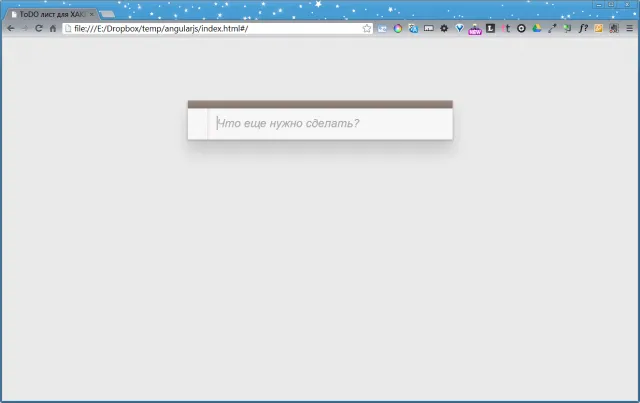640x403 pixels.
Task: Focus the address bar with the file URL
Action: pyautogui.click(x=218, y=29)
